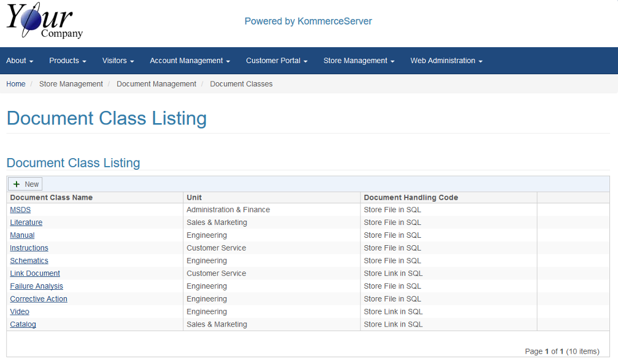Open the MSDS document class
618x364 pixels.
coord(20,210)
